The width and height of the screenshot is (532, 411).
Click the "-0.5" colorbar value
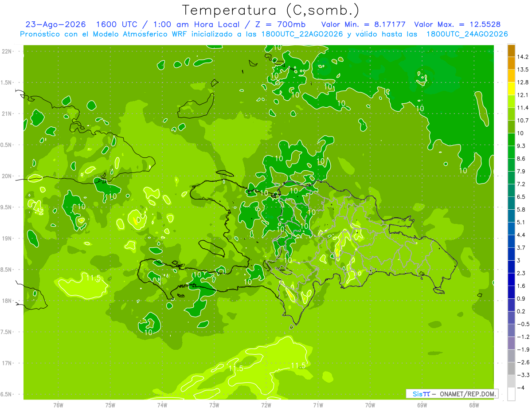pyautogui.click(x=523, y=324)
